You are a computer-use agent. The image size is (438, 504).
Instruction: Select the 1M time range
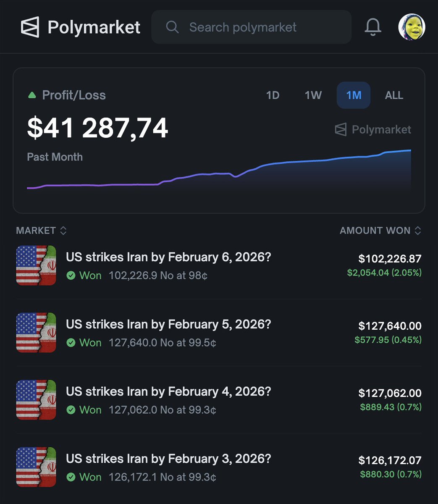354,95
